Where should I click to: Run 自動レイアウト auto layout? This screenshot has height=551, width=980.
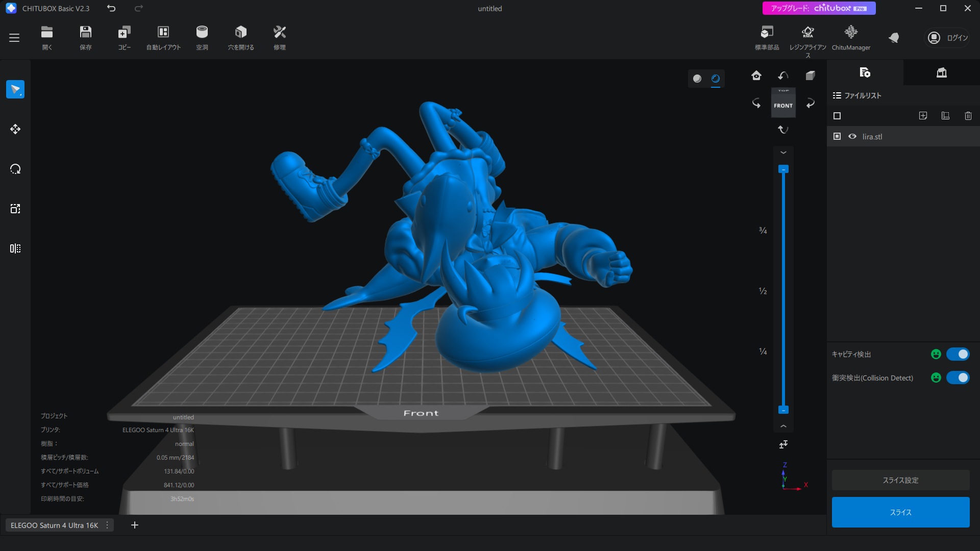(163, 38)
